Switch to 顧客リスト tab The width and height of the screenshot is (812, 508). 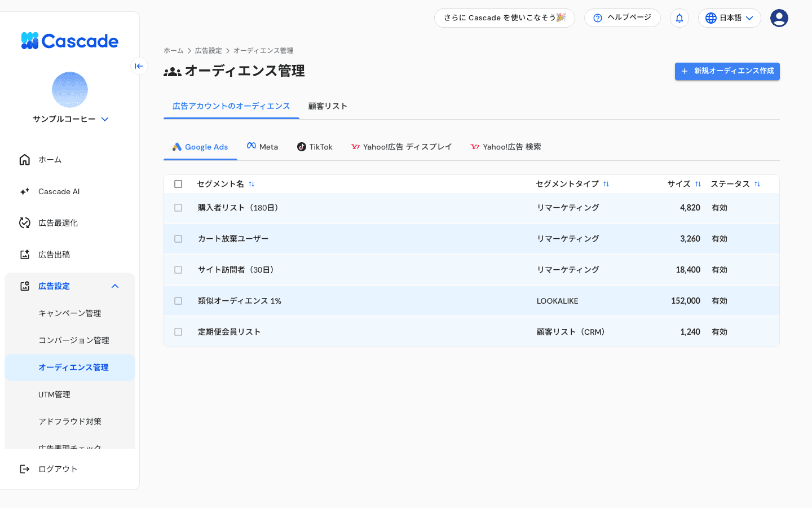point(328,106)
